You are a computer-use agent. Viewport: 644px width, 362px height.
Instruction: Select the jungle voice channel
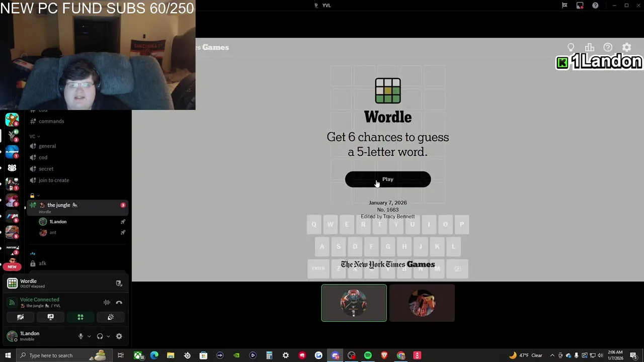click(78, 207)
